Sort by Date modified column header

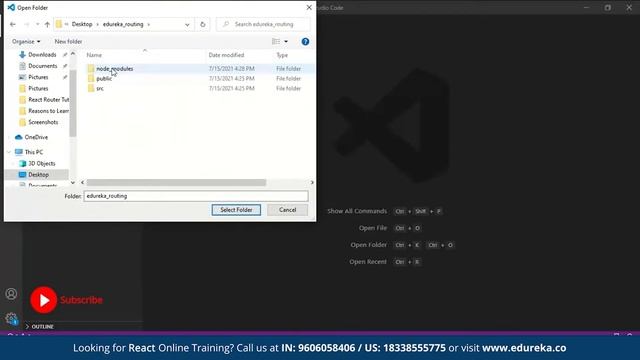point(226,55)
